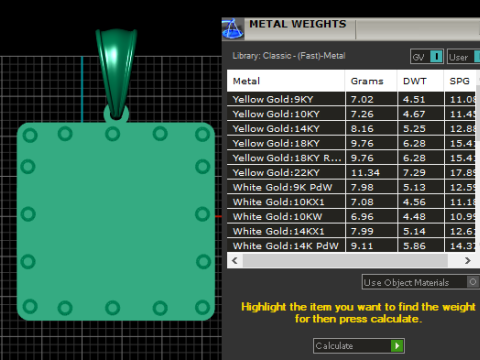This screenshot has height=360, width=480.
Task: Click the SPG column header
Action: [x=460, y=81]
